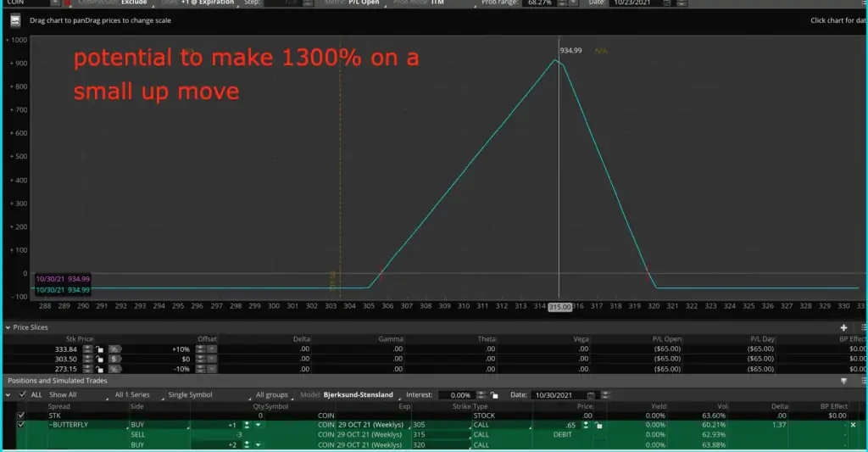Screen dimensions: 868x452
Task: Adjust the 333.84 stock price stepper
Action: (x=87, y=349)
